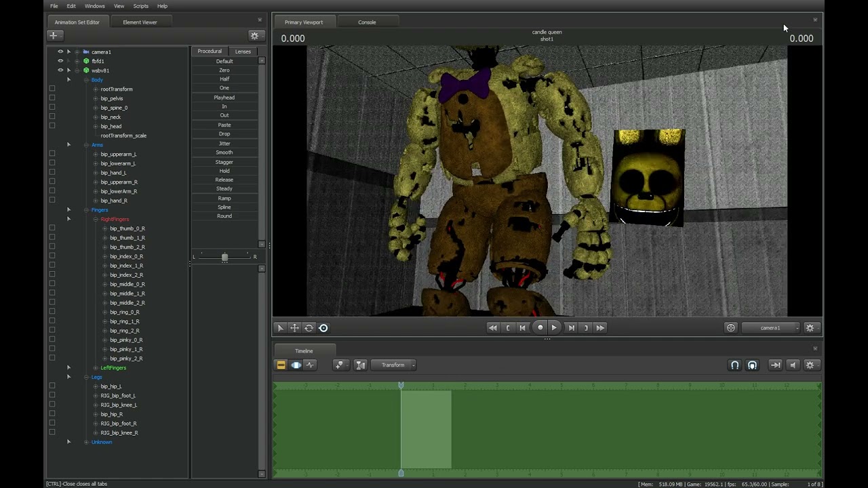The image size is (868, 488).
Task: Choose the rotate manipulator tool
Action: point(309,328)
